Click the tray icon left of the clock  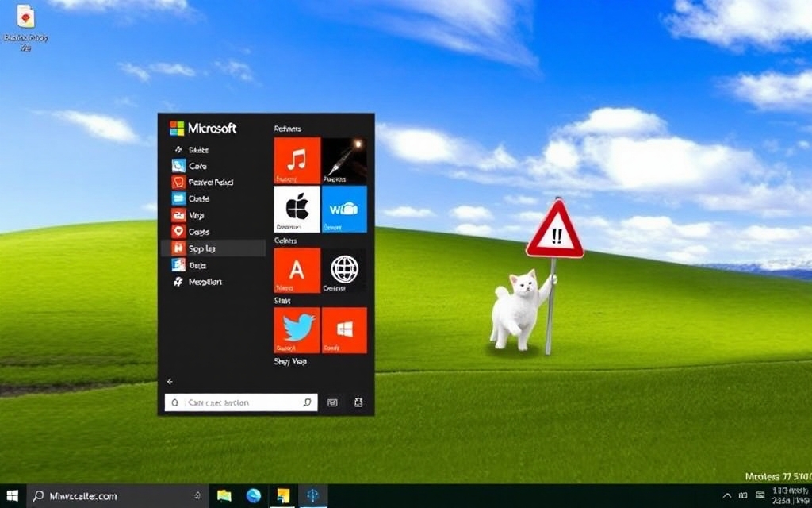(x=760, y=495)
